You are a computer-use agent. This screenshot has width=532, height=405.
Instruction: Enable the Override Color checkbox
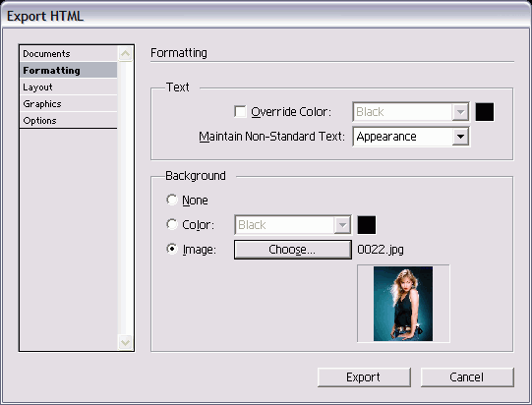pos(240,112)
